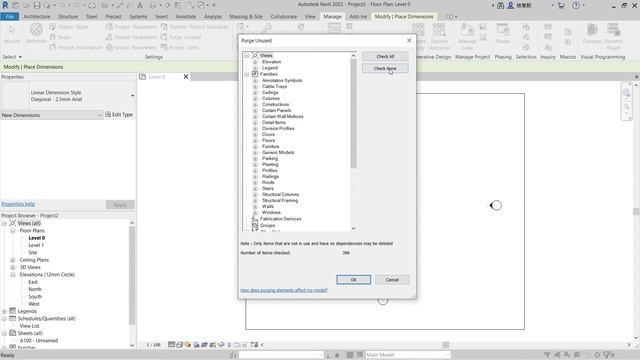The height and width of the screenshot is (360, 640).
Task: Expand Legends in Project Browser
Action: [4, 311]
